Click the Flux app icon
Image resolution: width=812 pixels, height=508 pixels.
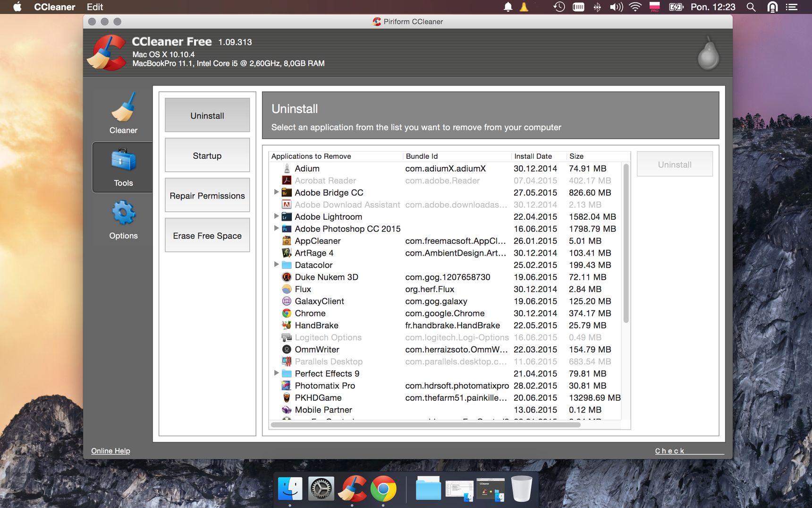[287, 289]
